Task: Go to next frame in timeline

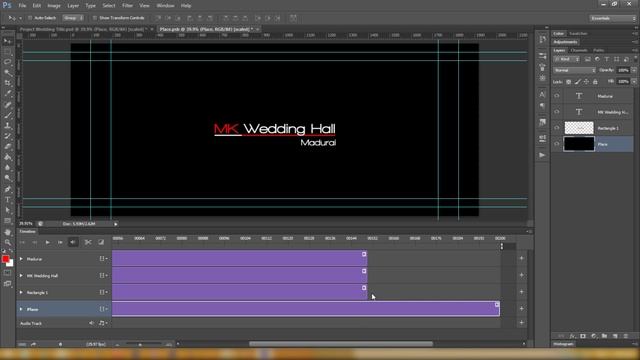Action: [x=60, y=242]
